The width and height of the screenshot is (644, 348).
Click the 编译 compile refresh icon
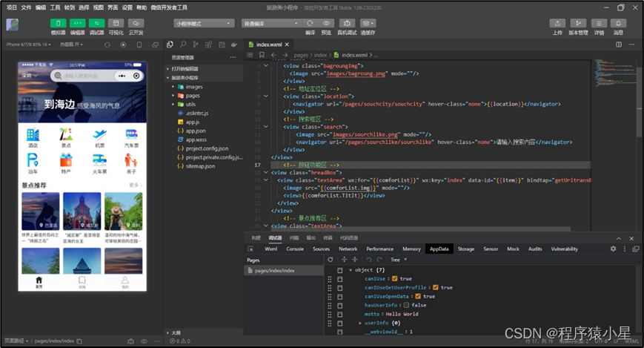coord(310,24)
